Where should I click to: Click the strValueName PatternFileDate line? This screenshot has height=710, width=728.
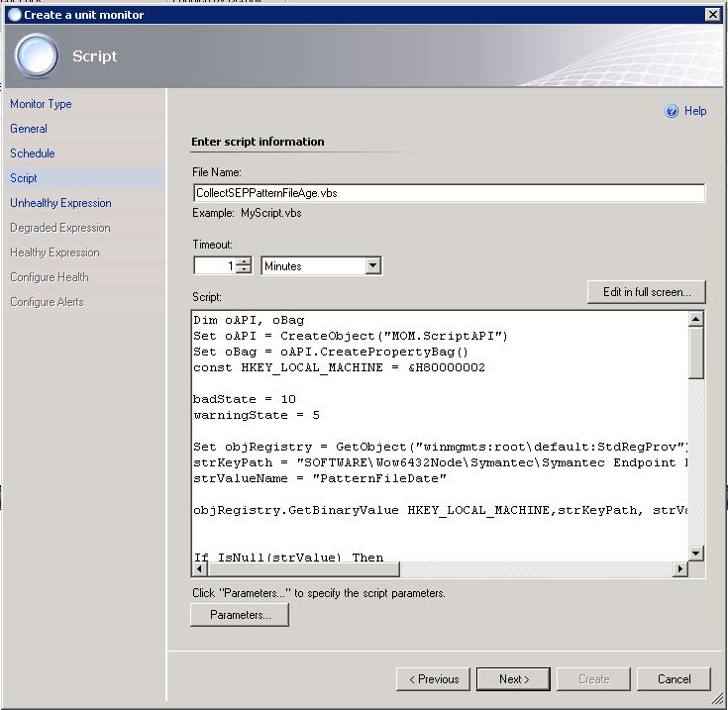click(x=320, y=478)
